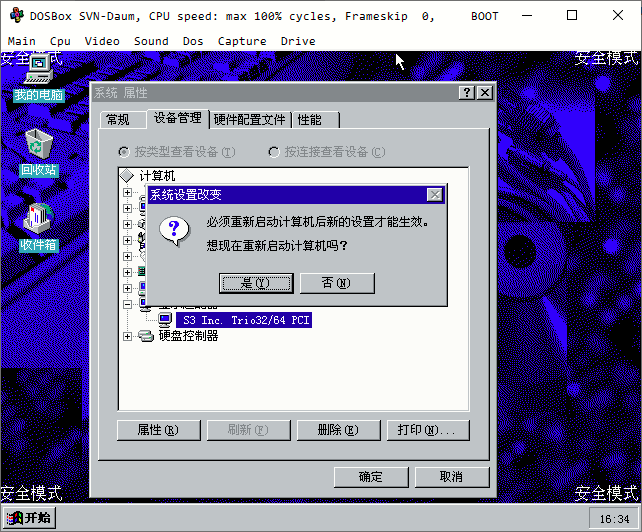
Task: Click 是(Y) to restart the computer
Action: point(256,283)
